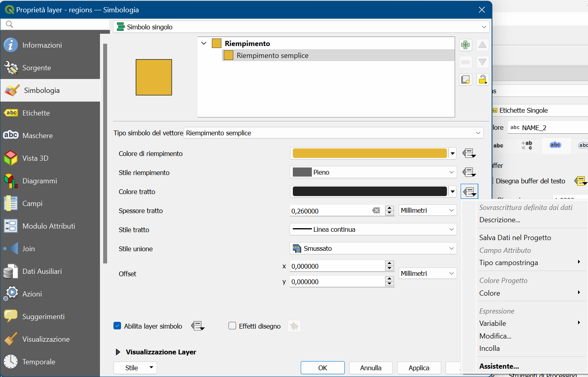Viewport: 588px width, 377px height.
Task: Increase Spessore tratto with up arrow
Action: pyautogui.click(x=390, y=208)
